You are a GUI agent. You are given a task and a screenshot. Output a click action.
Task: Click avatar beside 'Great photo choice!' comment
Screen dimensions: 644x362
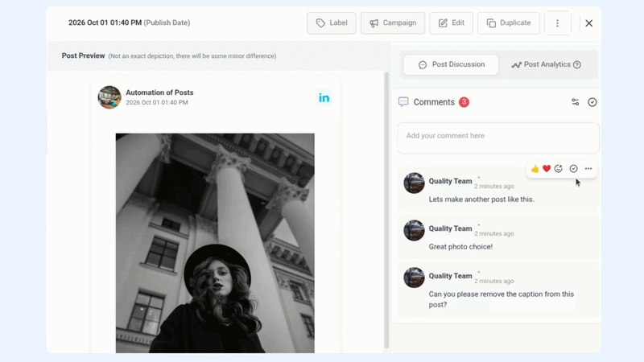click(x=414, y=230)
